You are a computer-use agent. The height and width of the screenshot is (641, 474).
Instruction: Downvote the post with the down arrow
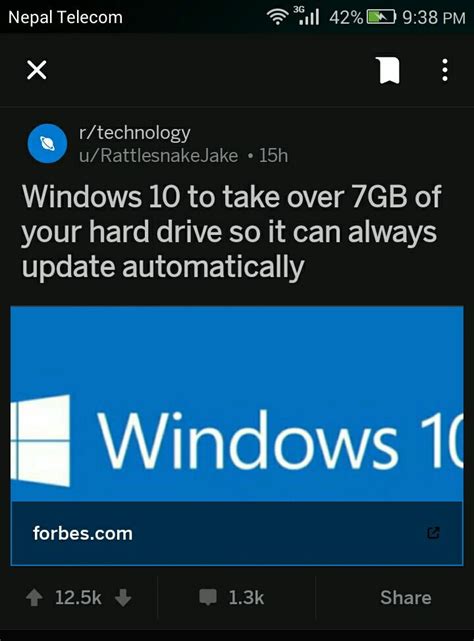coord(123,598)
